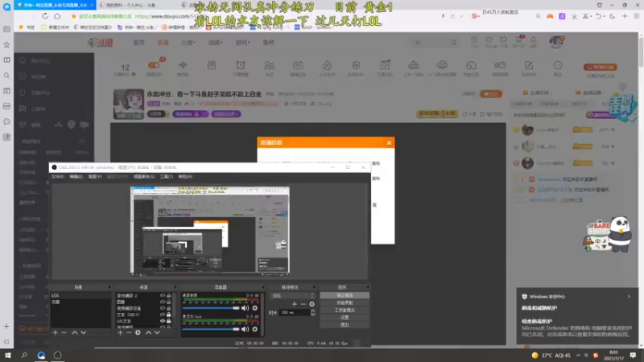Toggle visibility of 图像 source
Image resolution: width=644 pixels, height=362 pixels.
163,302
